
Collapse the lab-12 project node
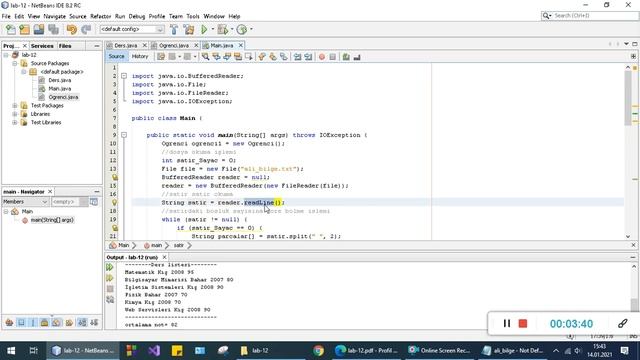[x=6, y=55]
